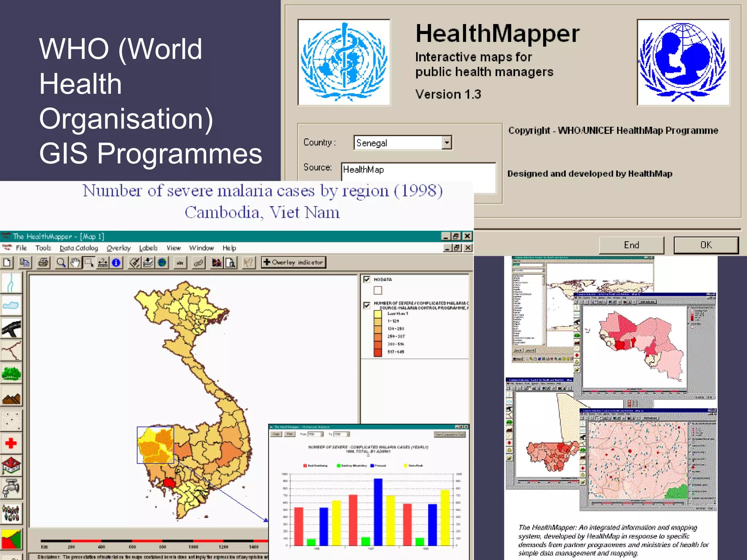
Task: Select the Pan hand tool
Action: pos(75,262)
